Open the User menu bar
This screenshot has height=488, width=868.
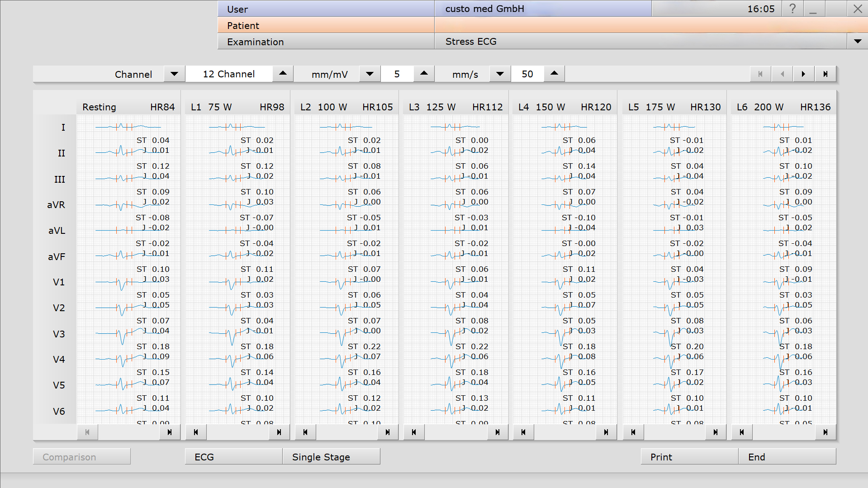tap(326, 9)
